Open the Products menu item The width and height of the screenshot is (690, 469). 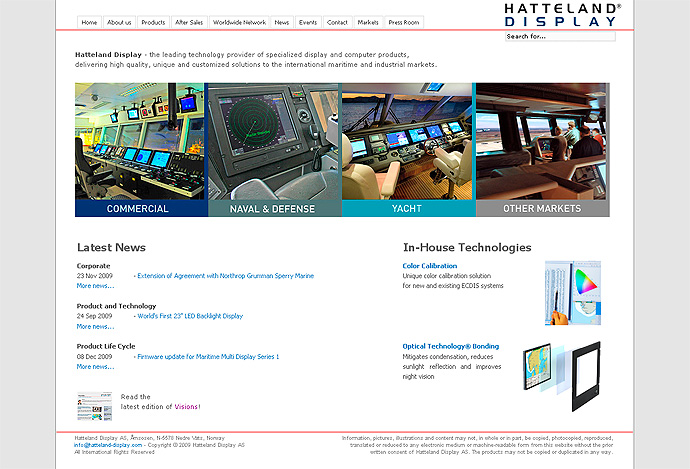coord(153,22)
